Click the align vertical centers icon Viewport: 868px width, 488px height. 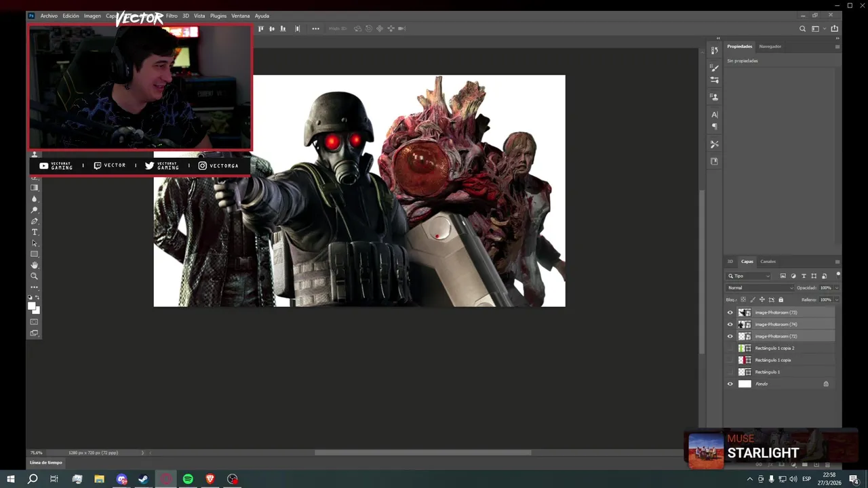tap(272, 28)
